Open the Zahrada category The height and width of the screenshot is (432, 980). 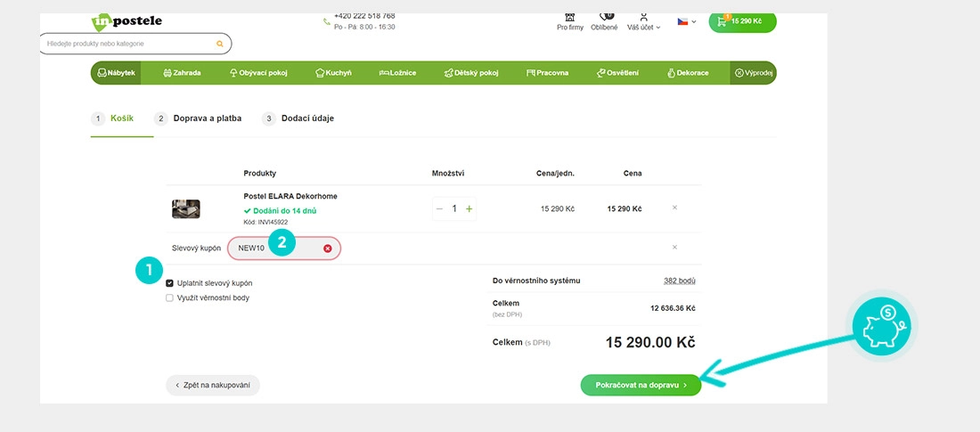[x=182, y=72]
